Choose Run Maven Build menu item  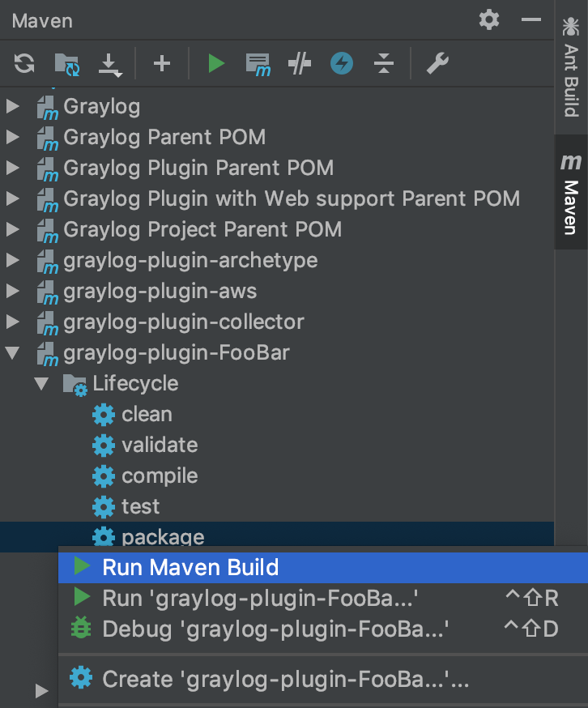(323, 568)
